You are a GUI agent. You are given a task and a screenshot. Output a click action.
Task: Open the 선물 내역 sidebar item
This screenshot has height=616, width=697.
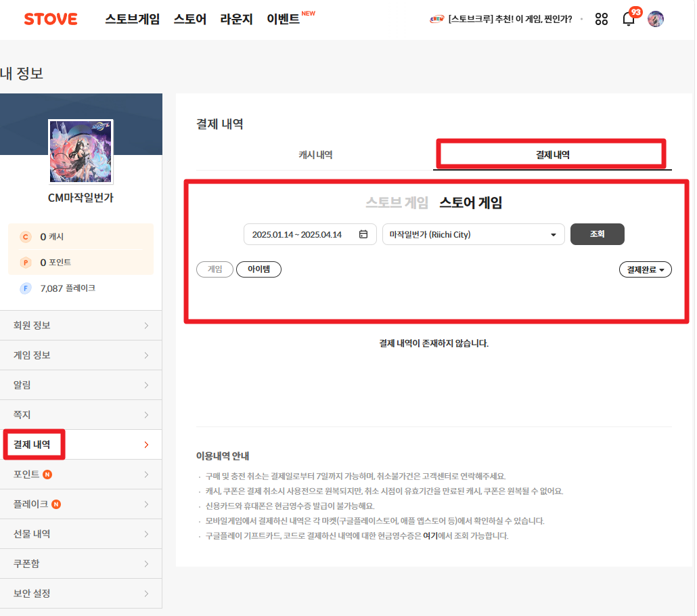pyautogui.click(x=81, y=534)
